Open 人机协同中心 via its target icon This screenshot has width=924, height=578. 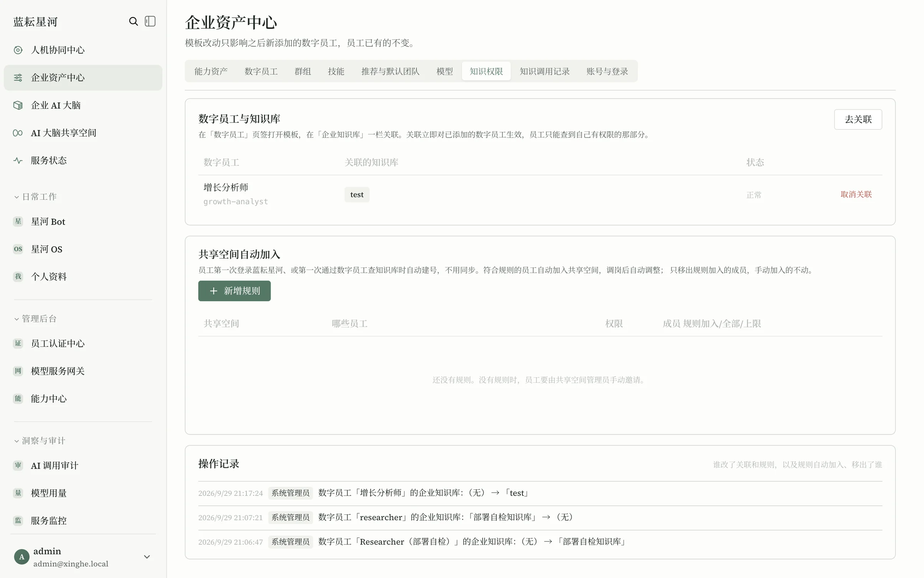[18, 50]
